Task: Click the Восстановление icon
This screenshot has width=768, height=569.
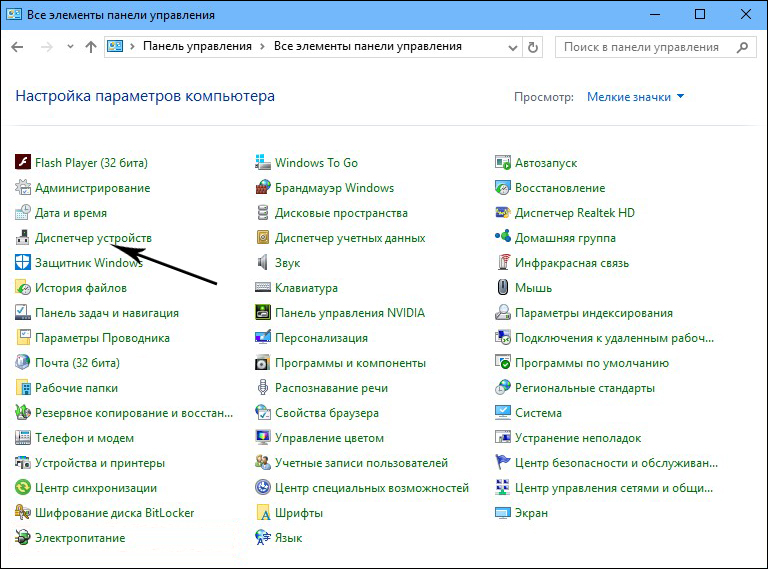Action: click(503, 187)
